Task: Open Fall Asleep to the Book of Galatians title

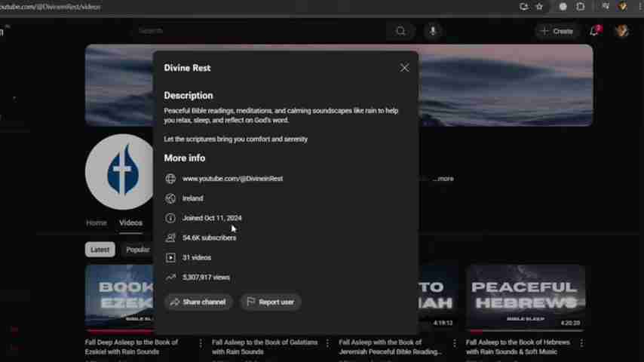Action: [x=265, y=347]
